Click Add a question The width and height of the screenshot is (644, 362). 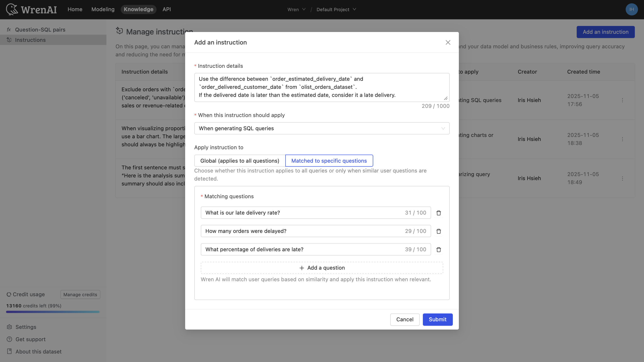coord(322,268)
